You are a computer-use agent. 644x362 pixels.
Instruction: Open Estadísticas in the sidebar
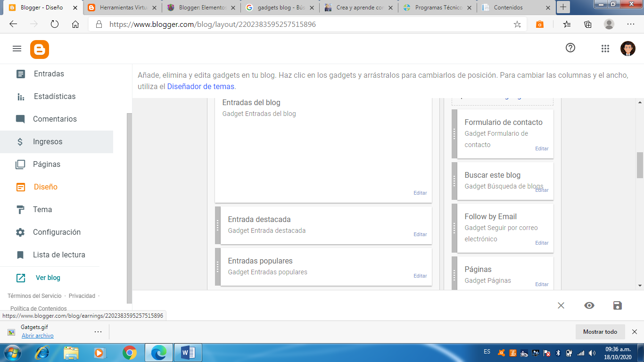pos(54,97)
